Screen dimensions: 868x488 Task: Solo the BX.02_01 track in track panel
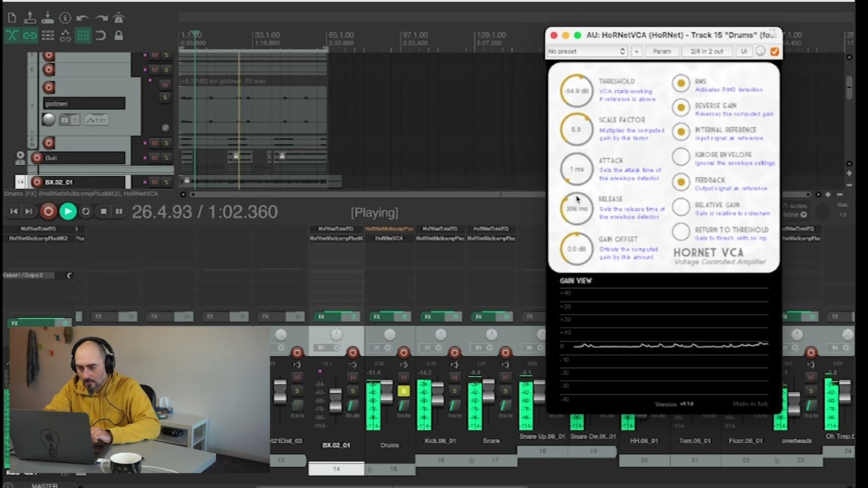pos(165,182)
